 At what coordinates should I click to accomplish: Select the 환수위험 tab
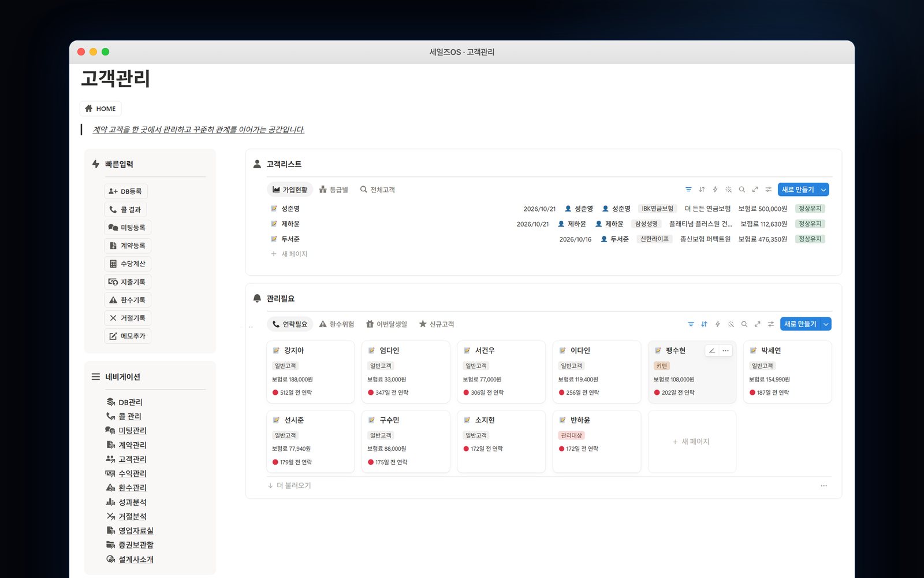337,324
